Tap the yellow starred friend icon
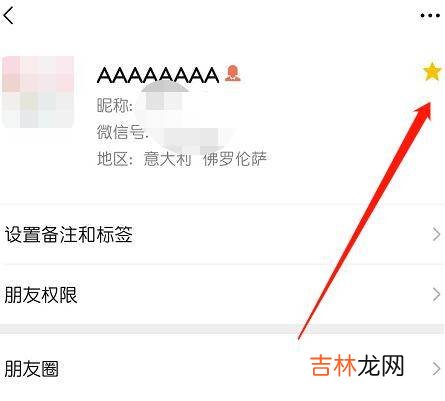The image size is (445, 401). [x=432, y=71]
